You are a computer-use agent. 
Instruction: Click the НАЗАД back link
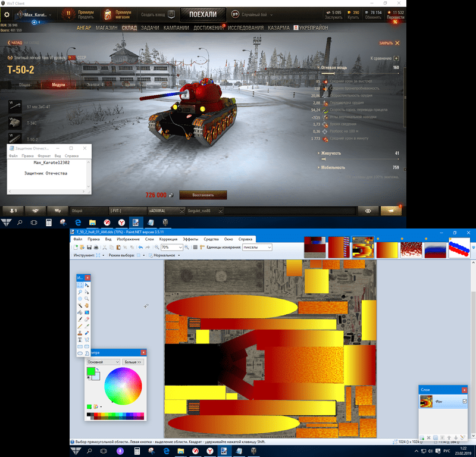click(x=15, y=43)
